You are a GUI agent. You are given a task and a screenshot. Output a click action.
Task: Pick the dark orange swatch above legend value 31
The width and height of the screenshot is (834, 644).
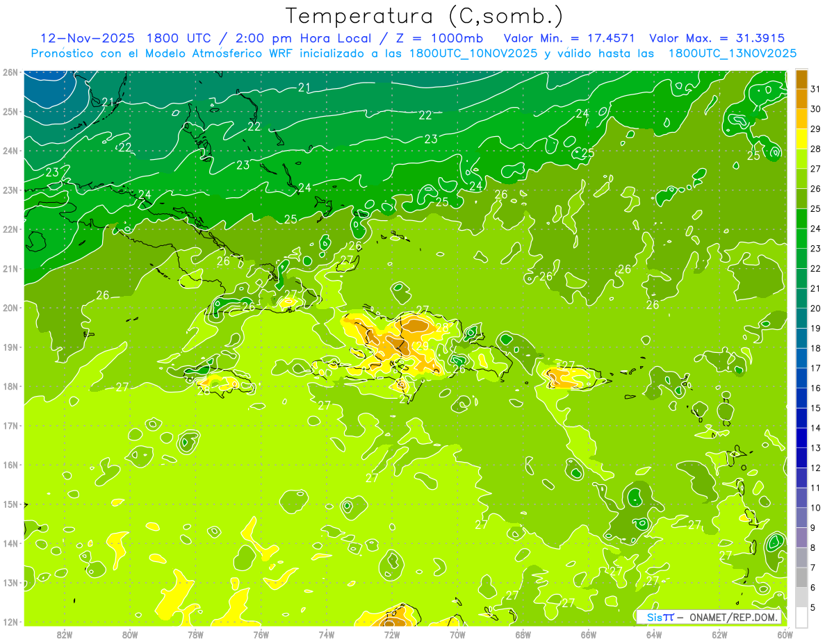(x=801, y=79)
